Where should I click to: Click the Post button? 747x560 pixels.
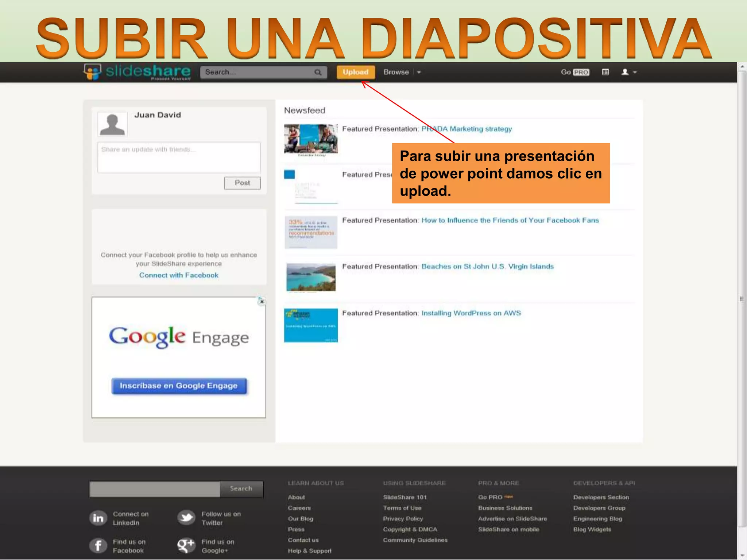(x=243, y=183)
